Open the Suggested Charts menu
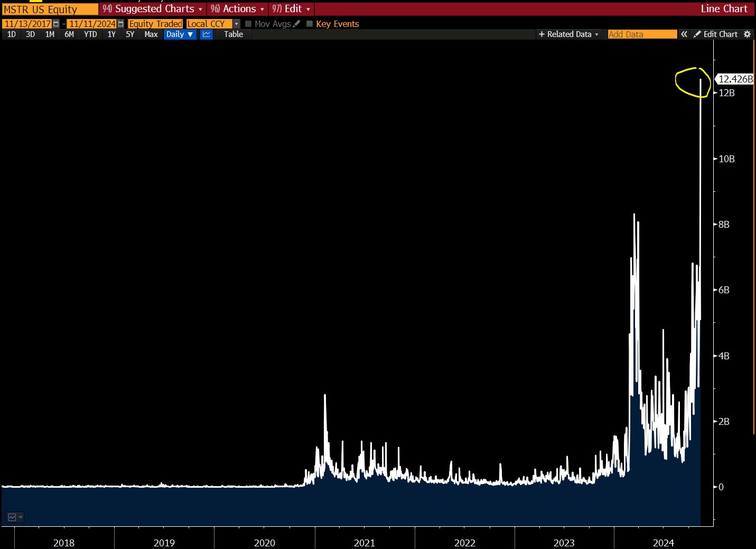This screenshot has height=549, width=756. pos(153,9)
